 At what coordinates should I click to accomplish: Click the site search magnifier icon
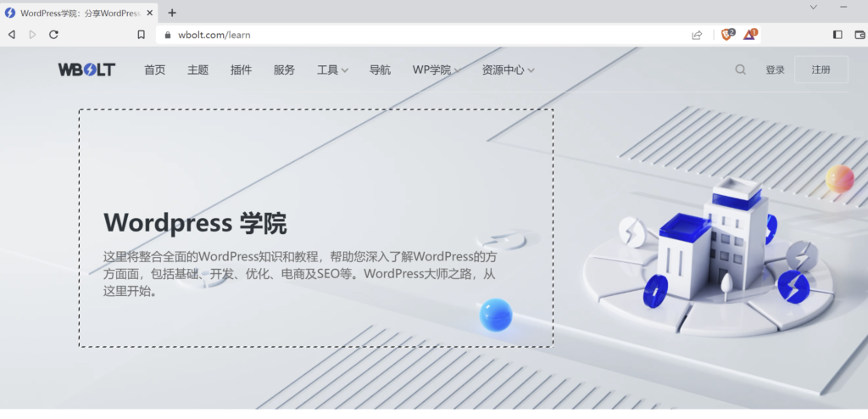tap(740, 70)
